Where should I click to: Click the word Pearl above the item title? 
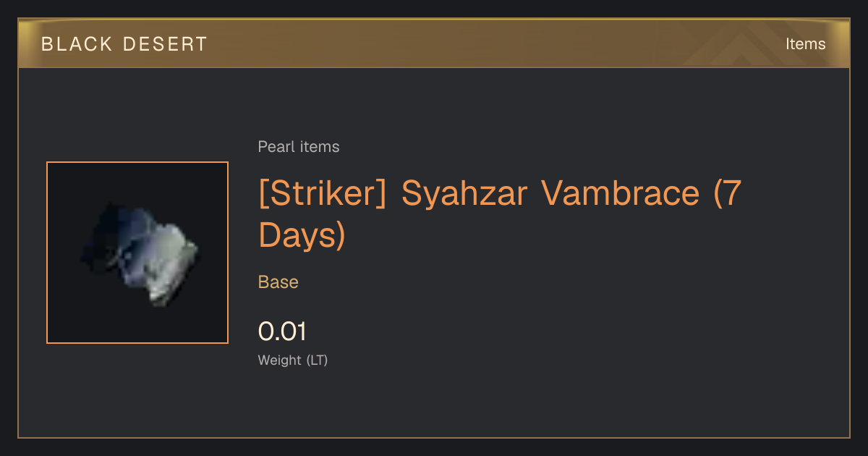click(273, 147)
